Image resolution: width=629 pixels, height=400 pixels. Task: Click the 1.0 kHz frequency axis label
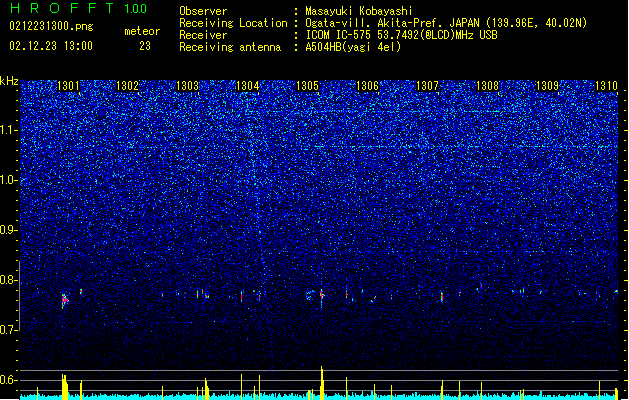tap(9, 180)
